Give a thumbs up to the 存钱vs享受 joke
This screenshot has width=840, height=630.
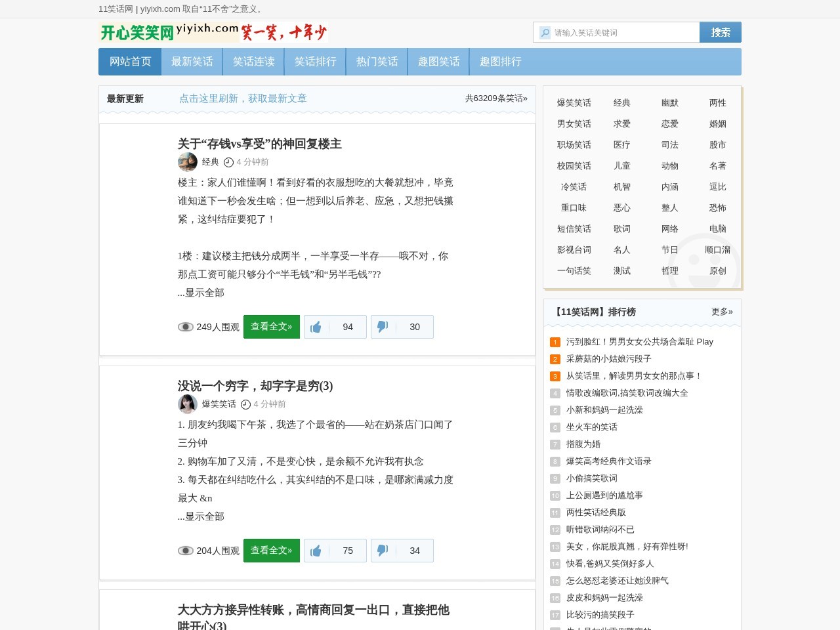click(x=316, y=327)
